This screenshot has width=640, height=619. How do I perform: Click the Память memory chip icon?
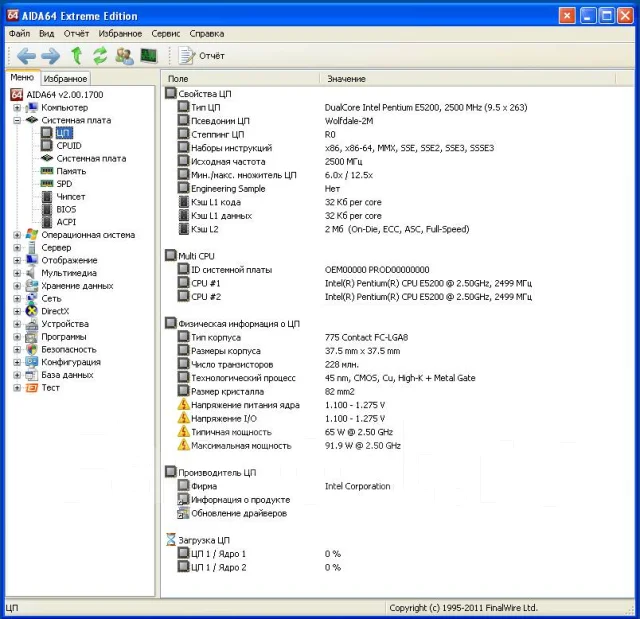coord(47,171)
